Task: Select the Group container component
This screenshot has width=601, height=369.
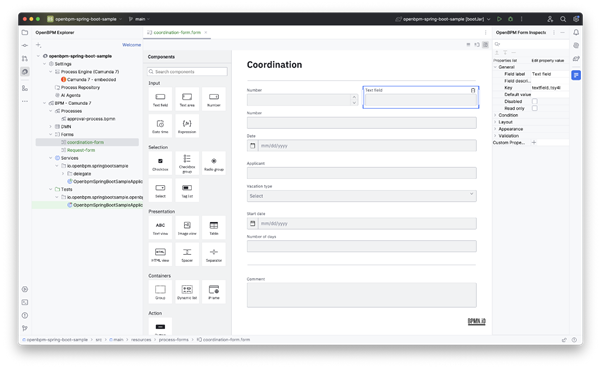Action: [160, 292]
